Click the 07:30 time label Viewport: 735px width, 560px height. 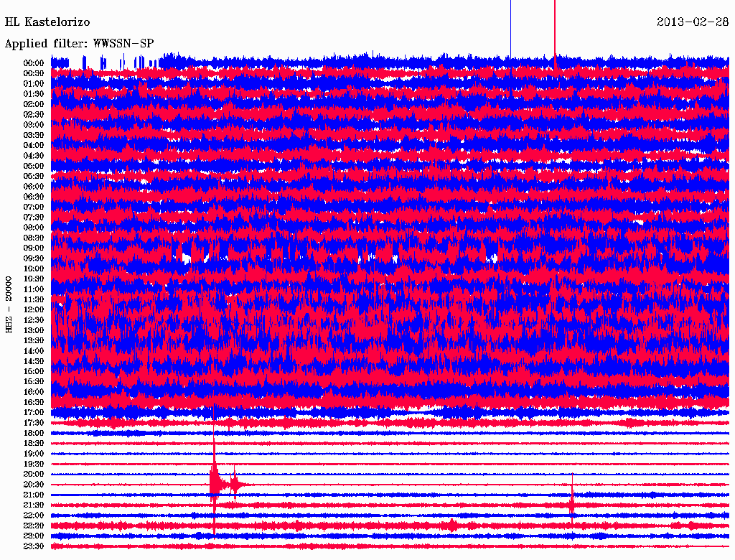click(34, 217)
